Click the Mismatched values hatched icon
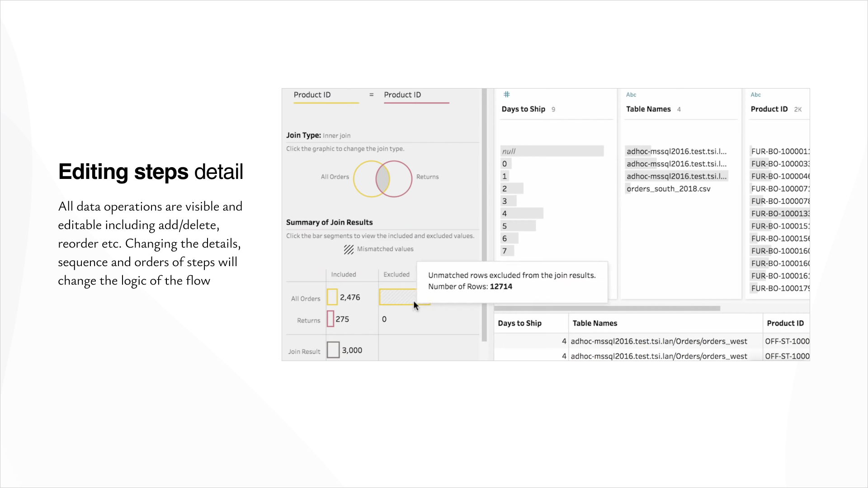 (349, 249)
